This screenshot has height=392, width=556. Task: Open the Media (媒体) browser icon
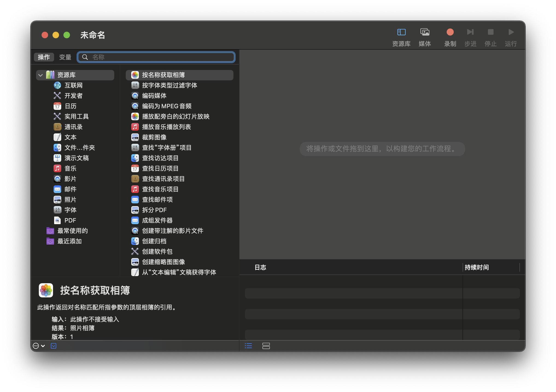425,32
